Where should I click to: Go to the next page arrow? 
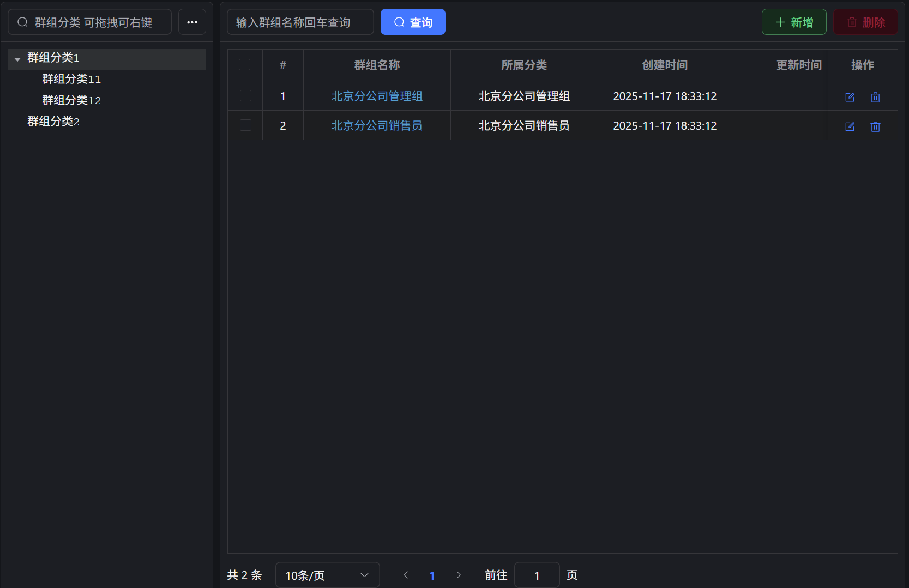[x=458, y=575]
